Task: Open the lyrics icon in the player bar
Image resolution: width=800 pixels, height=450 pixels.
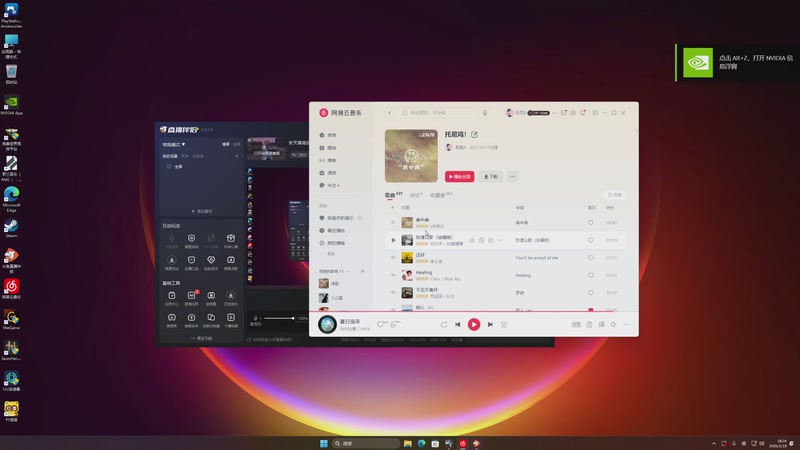Action: tap(602, 324)
